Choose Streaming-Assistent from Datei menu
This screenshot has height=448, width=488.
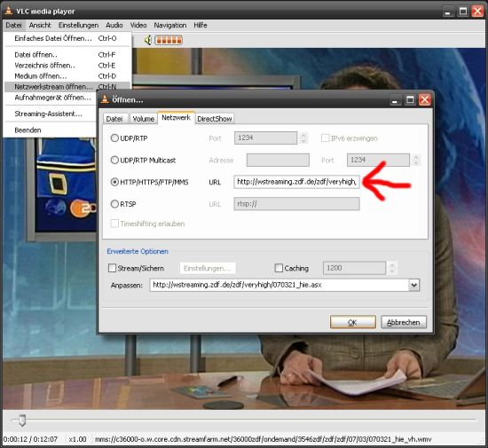point(48,114)
